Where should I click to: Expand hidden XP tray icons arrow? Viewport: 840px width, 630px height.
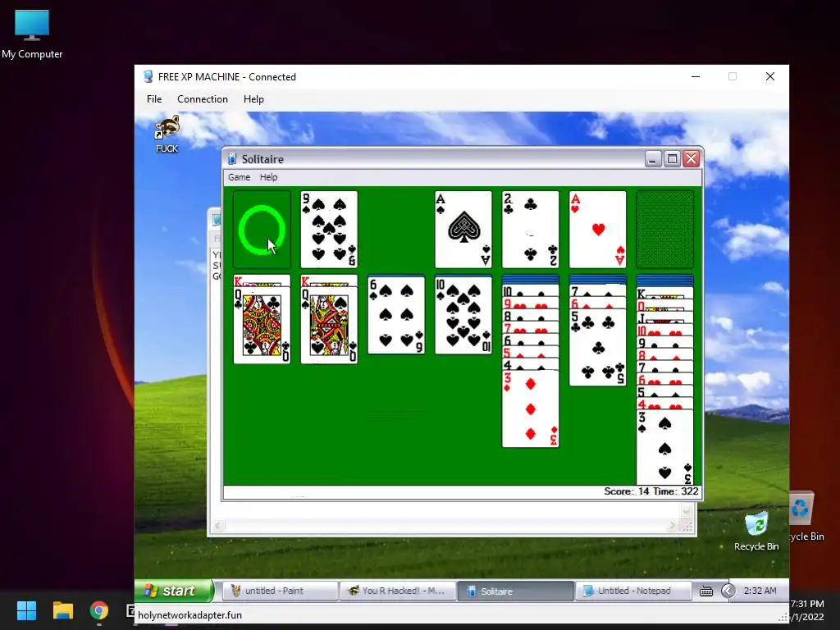click(728, 591)
